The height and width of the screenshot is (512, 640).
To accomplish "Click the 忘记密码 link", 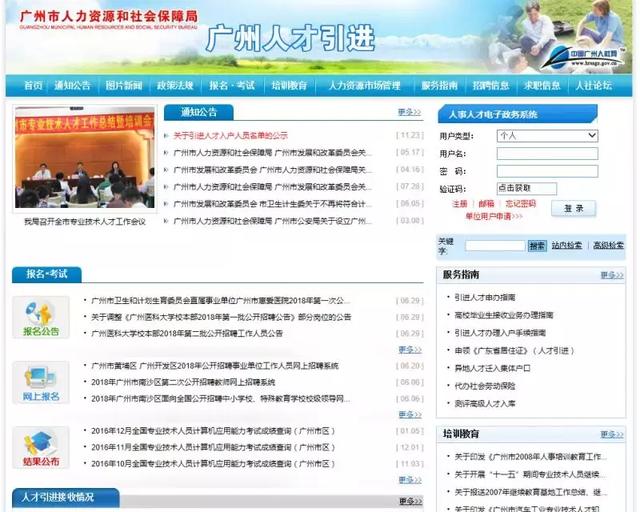I will [520, 203].
